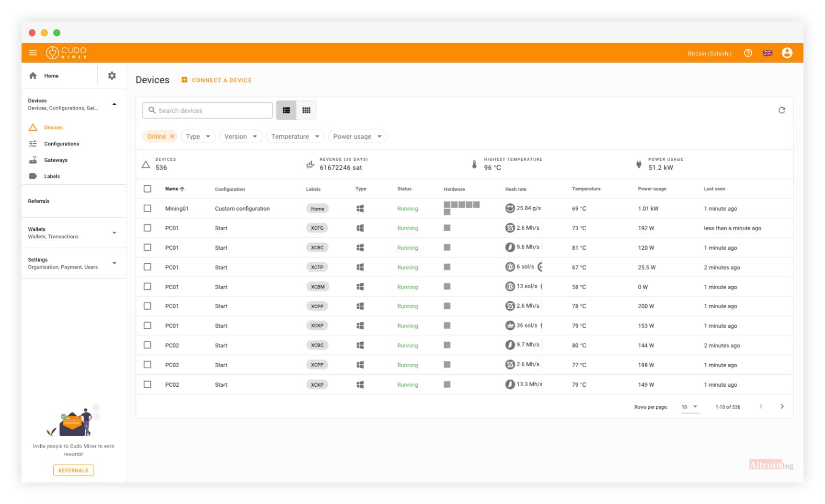The height and width of the screenshot is (504, 825).
Task: Switch to grid view
Action: (x=306, y=111)
